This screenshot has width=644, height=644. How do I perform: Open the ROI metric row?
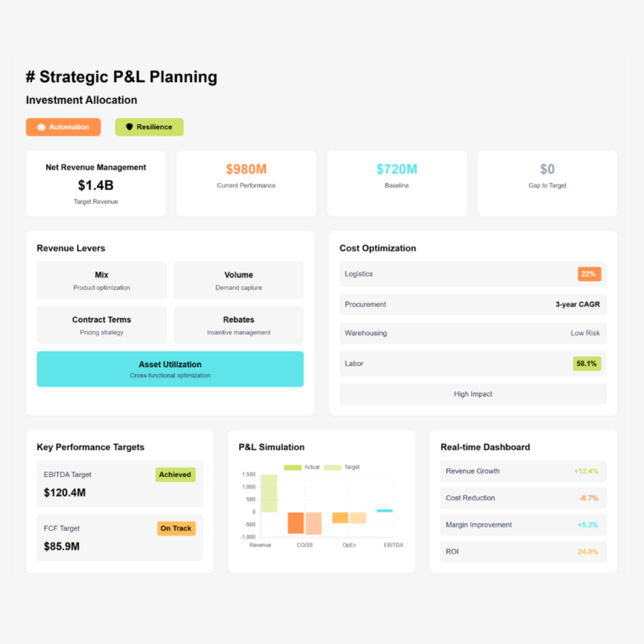pyautogui.click(x=523, y=552)
